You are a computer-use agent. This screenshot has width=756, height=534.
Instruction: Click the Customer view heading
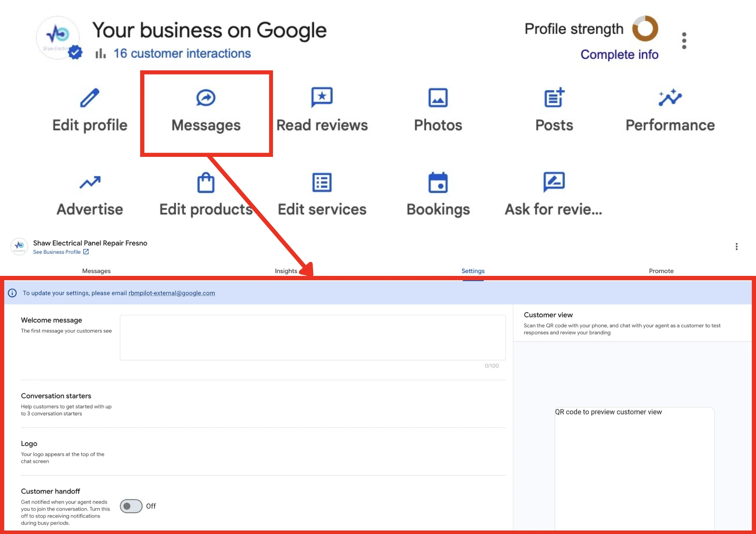(x=548, y=315)
